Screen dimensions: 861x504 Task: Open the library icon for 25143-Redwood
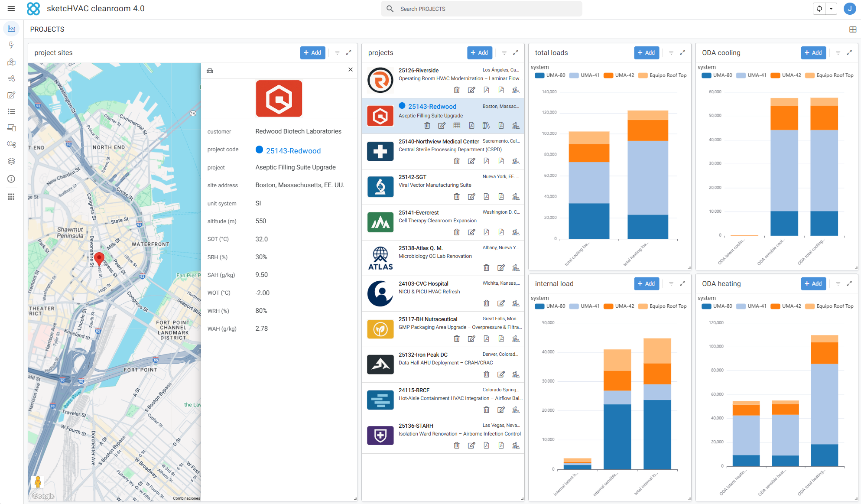486,126
